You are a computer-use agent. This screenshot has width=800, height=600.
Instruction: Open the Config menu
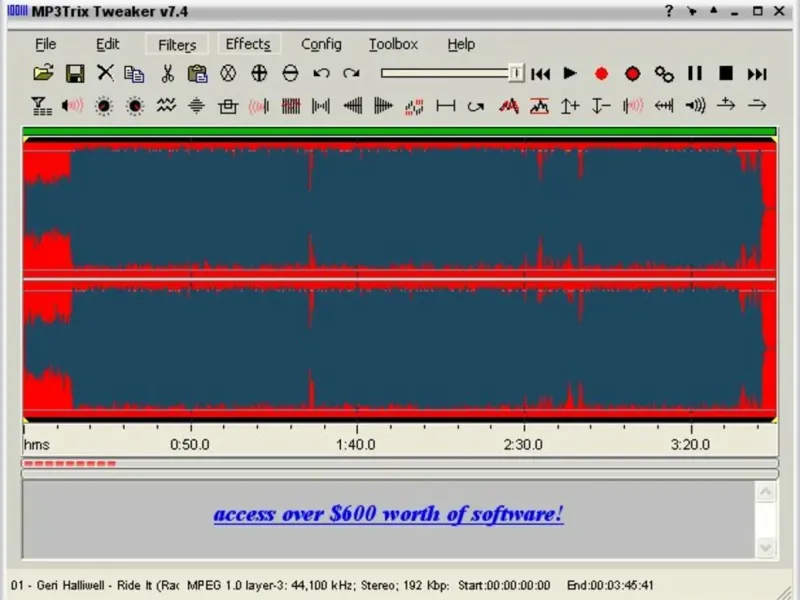tap(321, 45)
